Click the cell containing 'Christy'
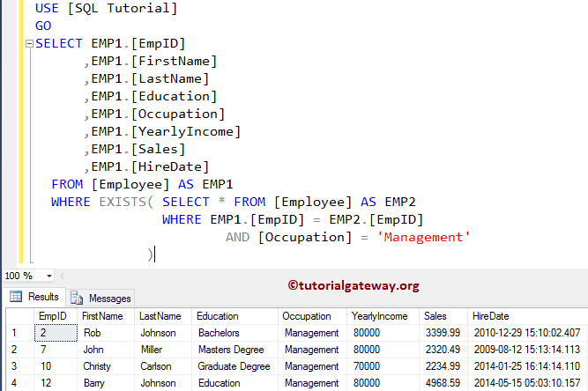The image size is (588, 391). coord(98,366)
